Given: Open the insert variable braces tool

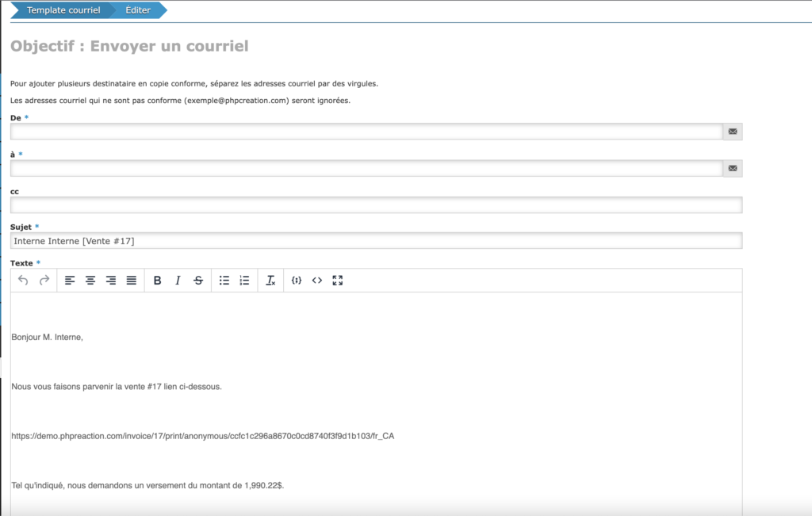Looking at the screenshot, I should (x=297, y=281).
